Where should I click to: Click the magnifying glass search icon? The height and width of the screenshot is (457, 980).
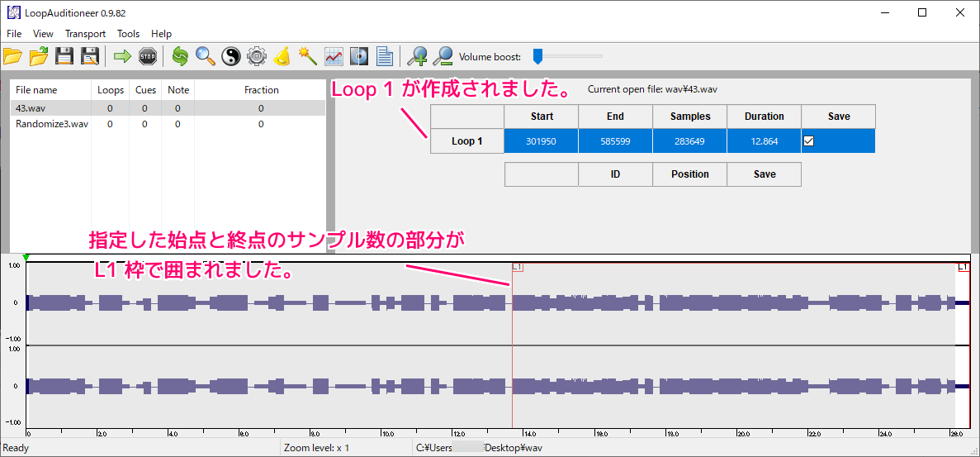coord(206,56)
